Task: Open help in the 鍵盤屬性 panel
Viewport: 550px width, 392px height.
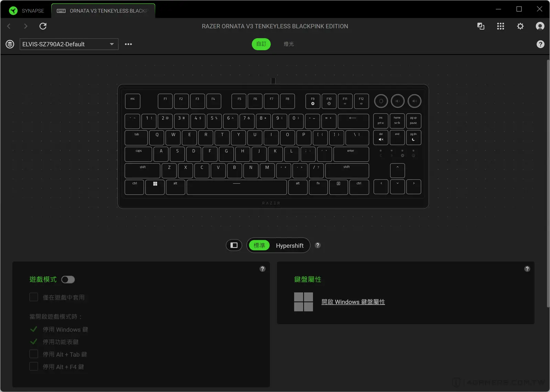Action: click(x=527, y=269)
